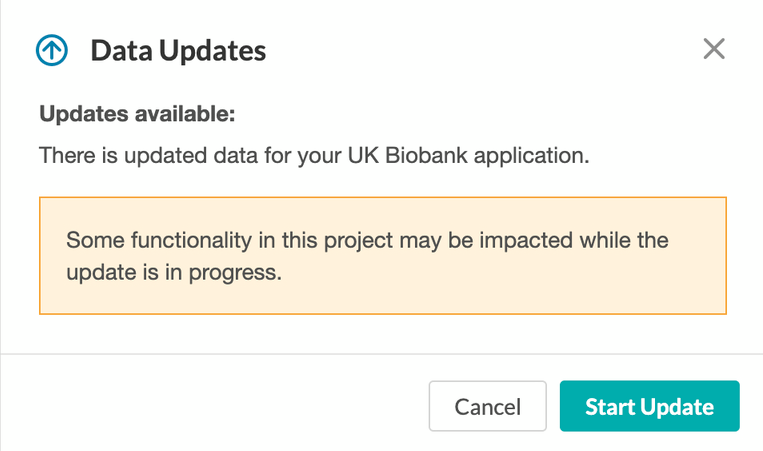Click the orange warning notice box

tap(383, 255)
